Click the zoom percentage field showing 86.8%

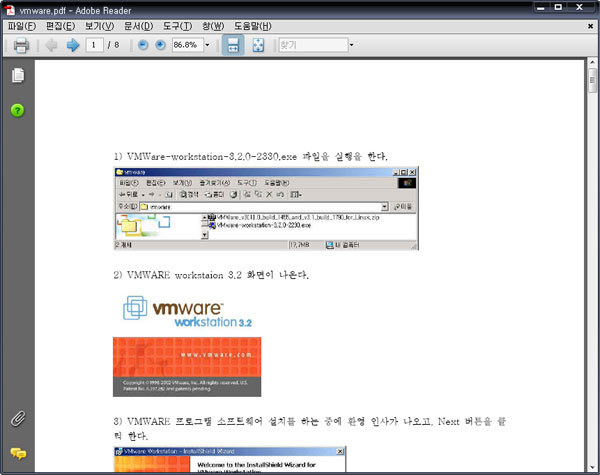[x=188, y=45]
